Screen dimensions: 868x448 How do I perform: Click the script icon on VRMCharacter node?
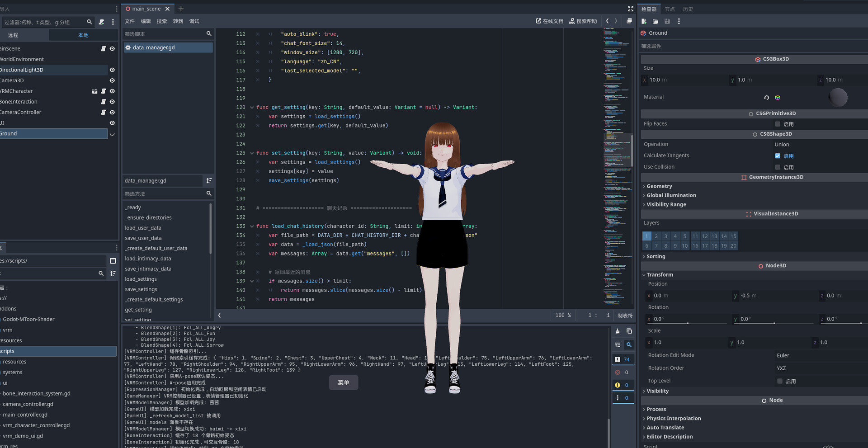[103, 91]
